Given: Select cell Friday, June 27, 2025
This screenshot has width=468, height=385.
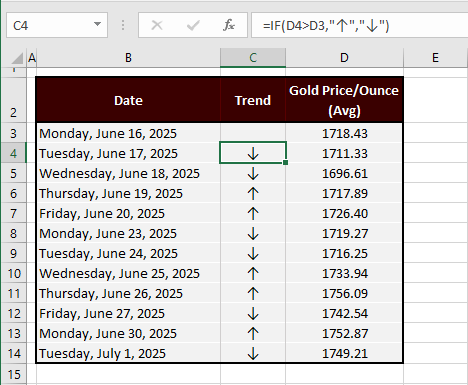Looking at the screenshot, I should (128, 313).
